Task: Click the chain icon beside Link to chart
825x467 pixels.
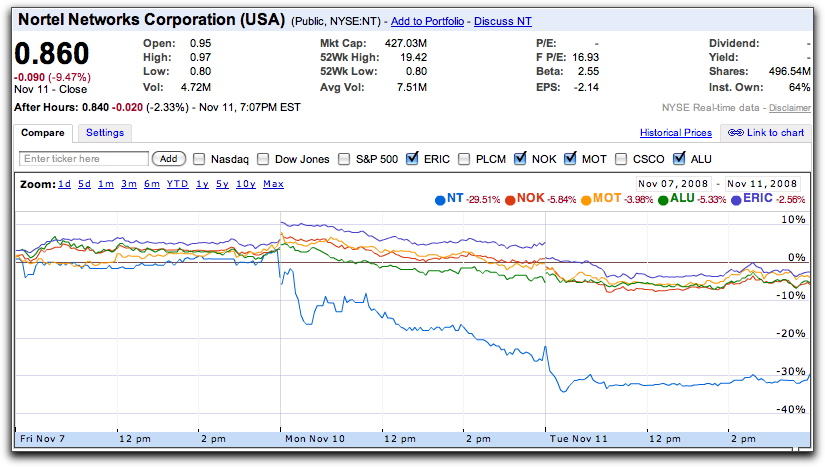Action: 736,133
